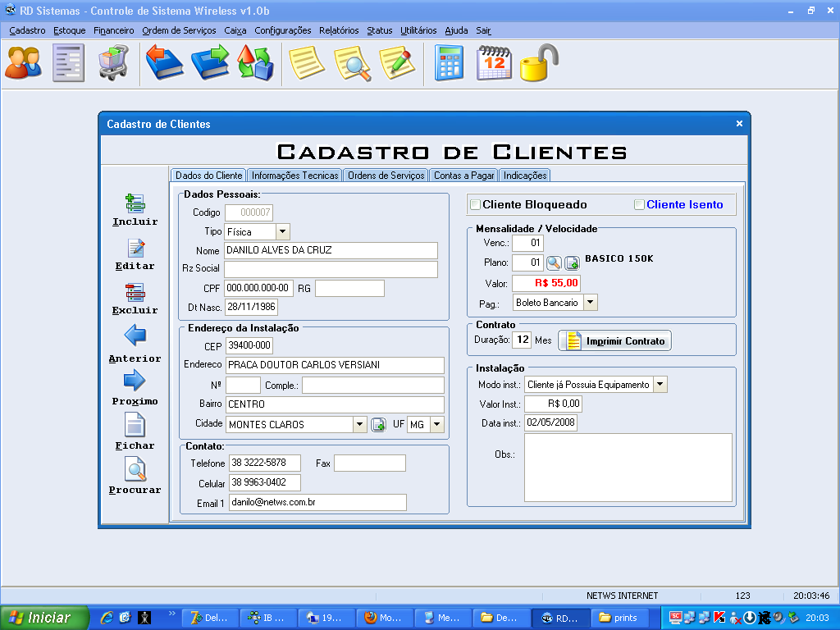
Task: Open the Financeiro menu
Action: (x=113, y=30)
